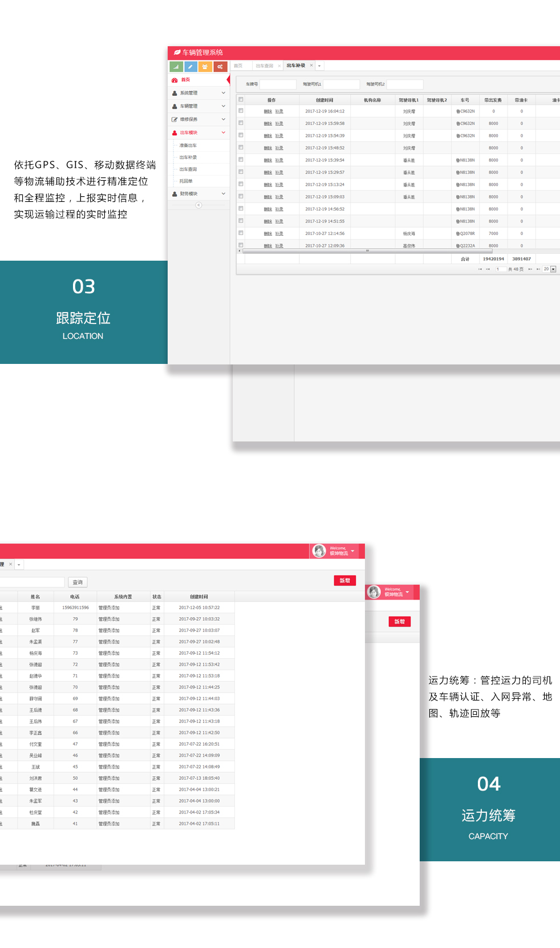Click the red settings gears icon
Viewport: 560px width, 948px height.
tap(220, 67)
